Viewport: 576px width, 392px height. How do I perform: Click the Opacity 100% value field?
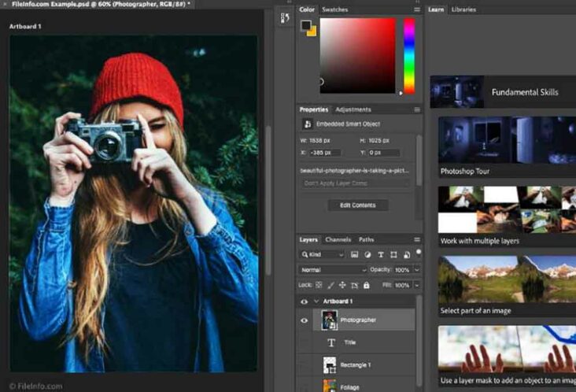(x=402, y=270)
